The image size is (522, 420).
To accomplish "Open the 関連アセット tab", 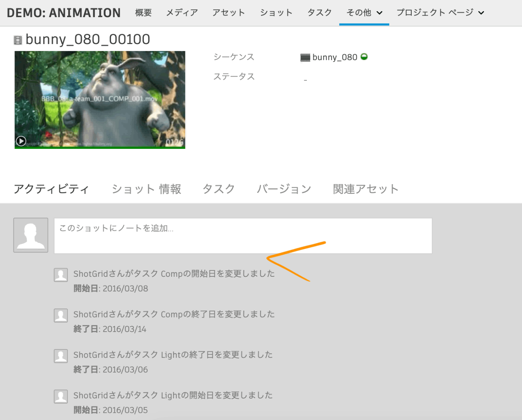I will pyautogui.click(x=366, y=189).
